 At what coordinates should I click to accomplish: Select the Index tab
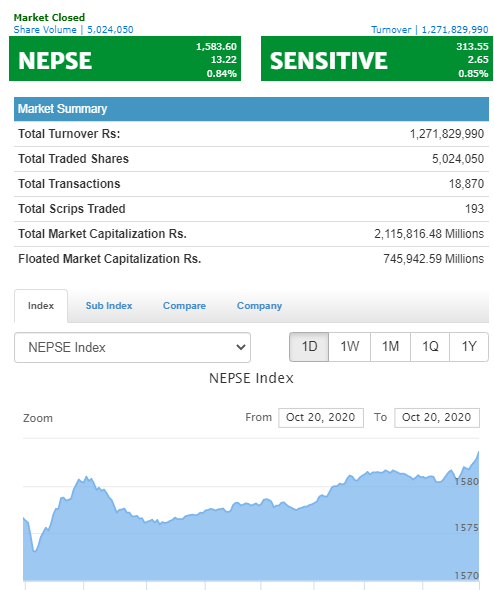pos(41,306)
